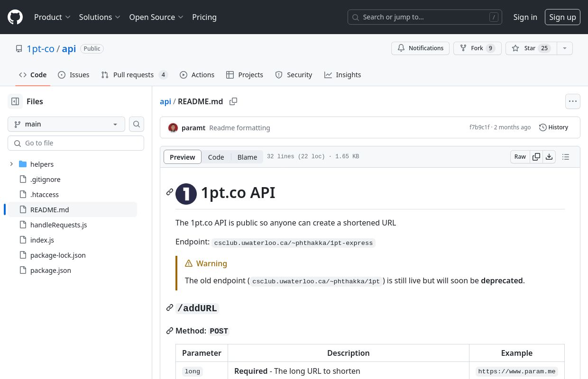
Task: Select the Blame view toggle
Action: (x=247, y=157)
